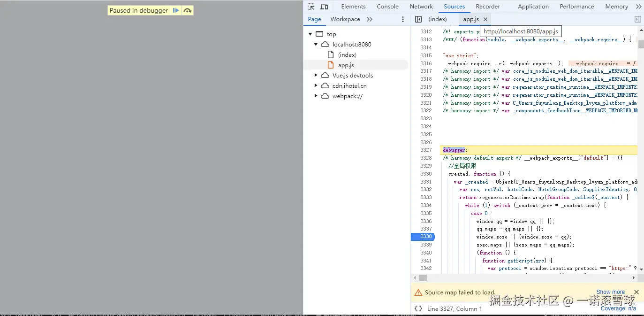Close the app.js editor tab
644x316 pixels.
[x=485, y=19]
